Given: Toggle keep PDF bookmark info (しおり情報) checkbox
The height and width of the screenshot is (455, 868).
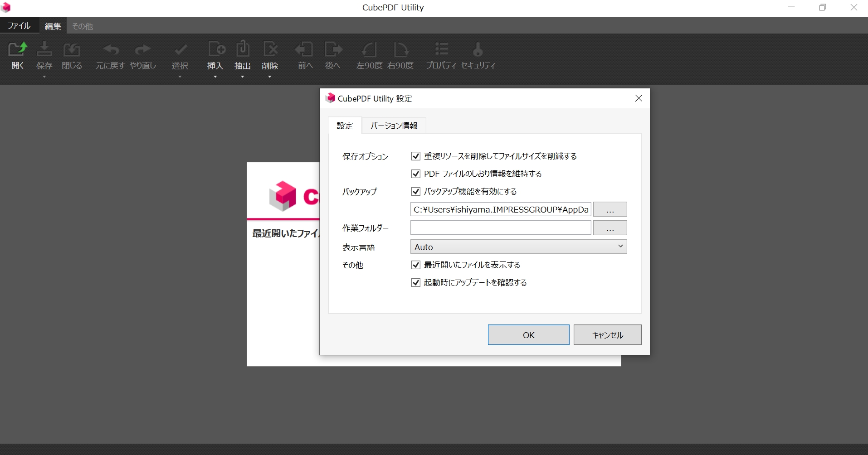Looking at the screenshot, I should click(x=415, y=174).
